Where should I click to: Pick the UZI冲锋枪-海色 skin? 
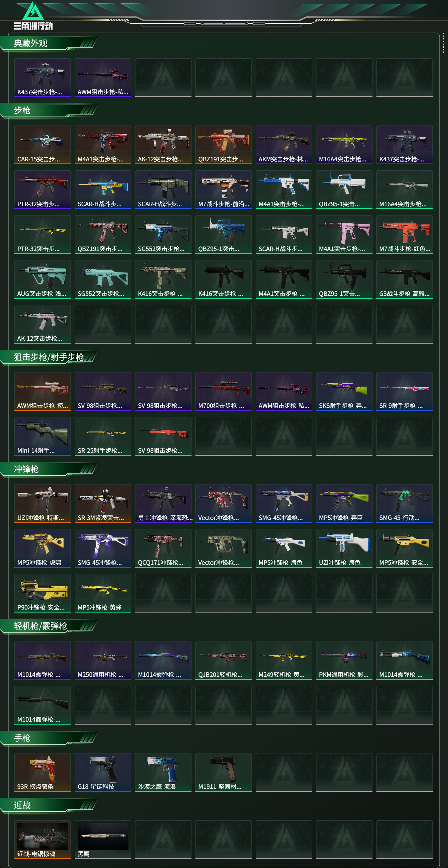pyautogui.click(x=344, y=548)
